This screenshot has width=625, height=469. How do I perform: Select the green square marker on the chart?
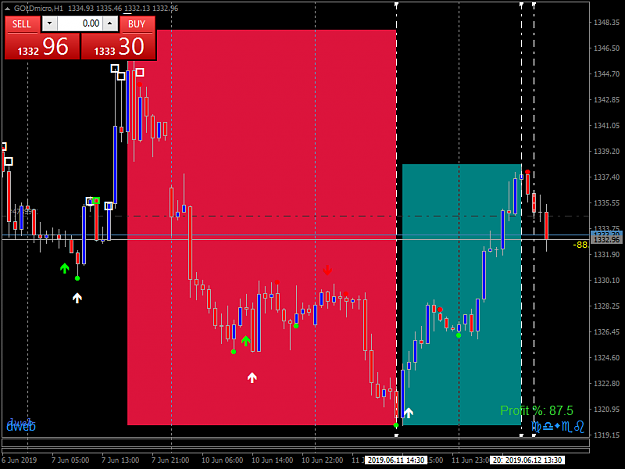pos(96,200)
